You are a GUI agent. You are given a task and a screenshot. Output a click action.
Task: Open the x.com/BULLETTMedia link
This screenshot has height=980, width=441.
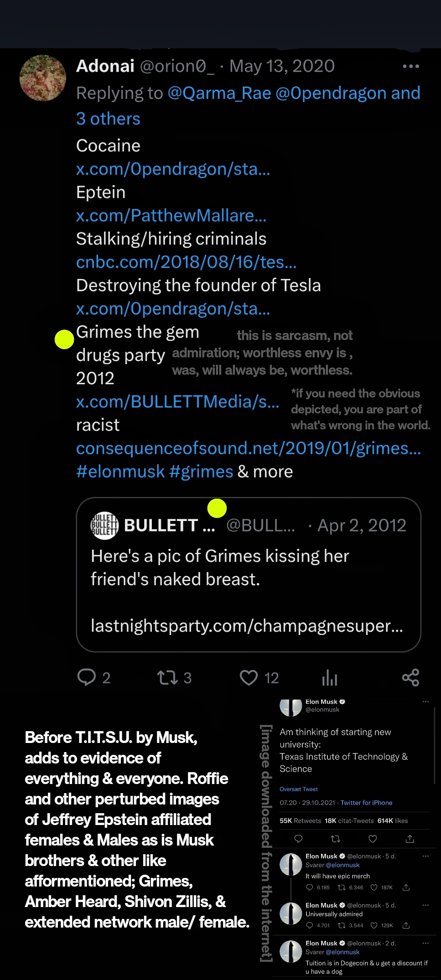tap(177, 402)
